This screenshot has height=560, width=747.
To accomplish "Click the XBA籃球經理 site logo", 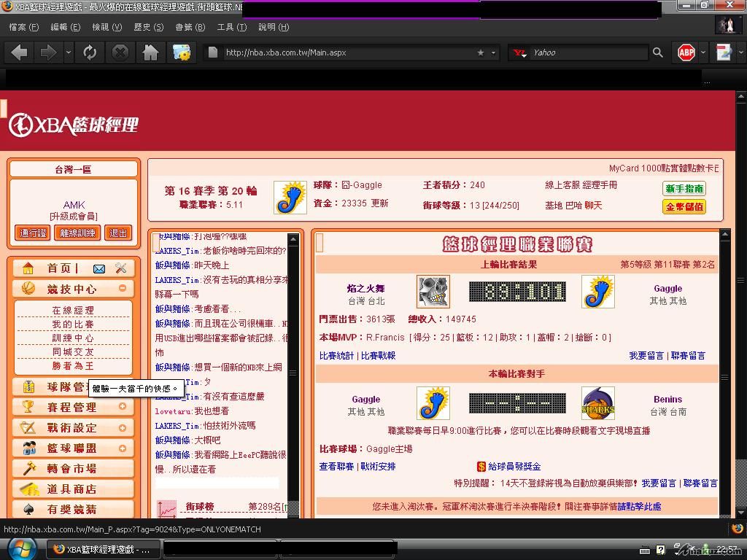I will pos(74,125).
